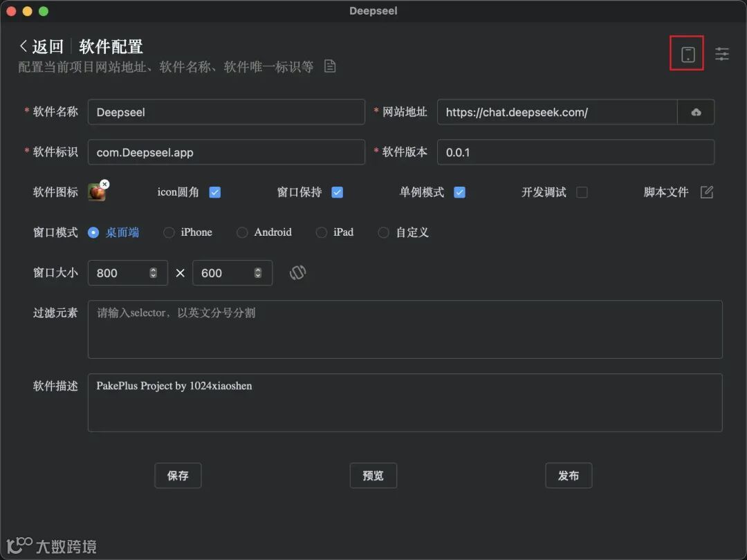Click the 保存 button

pyautogui.click(x=178, y=475)
